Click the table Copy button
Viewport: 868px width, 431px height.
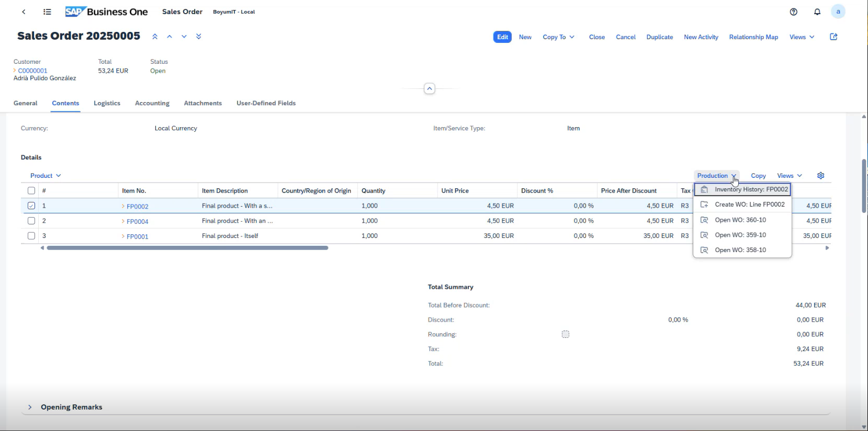[x=758, y=176]
